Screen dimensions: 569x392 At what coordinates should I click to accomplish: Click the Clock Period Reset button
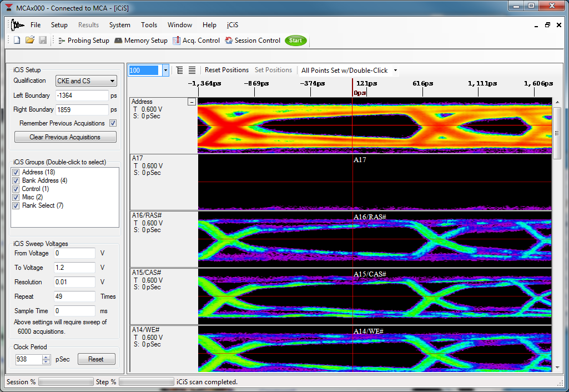[96, 359]
